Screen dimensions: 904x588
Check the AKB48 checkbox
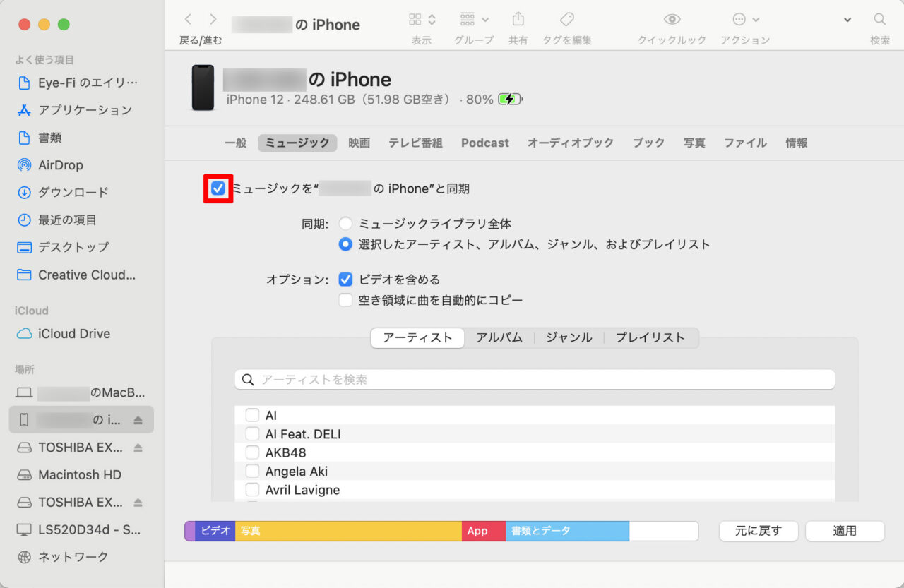[252, 452]
